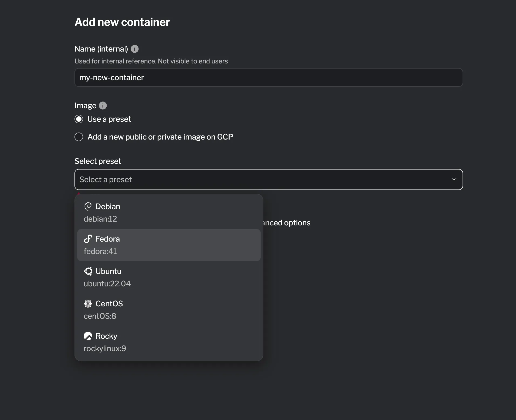Select the CentOS centOS:8 option
The image size is (516, 420).
tap(169, 310)
